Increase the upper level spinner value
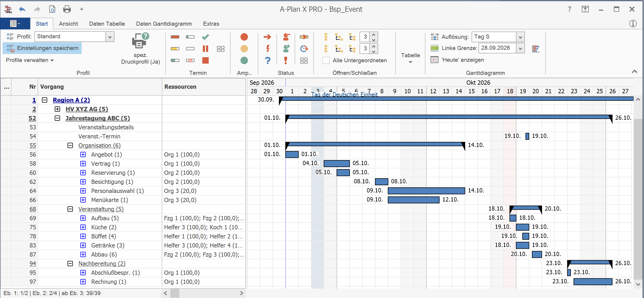Image resolution: width=644 pixels, height=298 pixels. pyautogui.click(x=374, y=35)
